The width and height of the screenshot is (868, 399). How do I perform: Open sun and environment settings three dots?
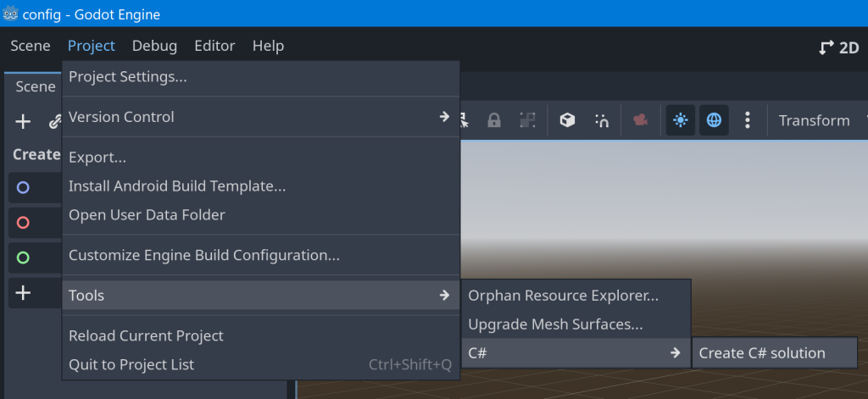click(747, 121)
